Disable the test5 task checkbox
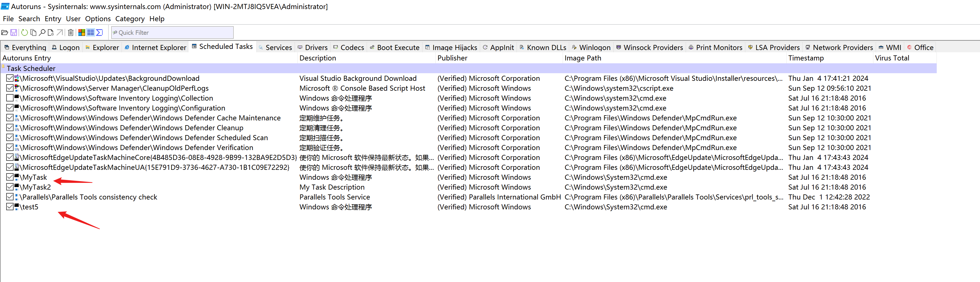The image size is (980, 282). (x=10, y=207)
